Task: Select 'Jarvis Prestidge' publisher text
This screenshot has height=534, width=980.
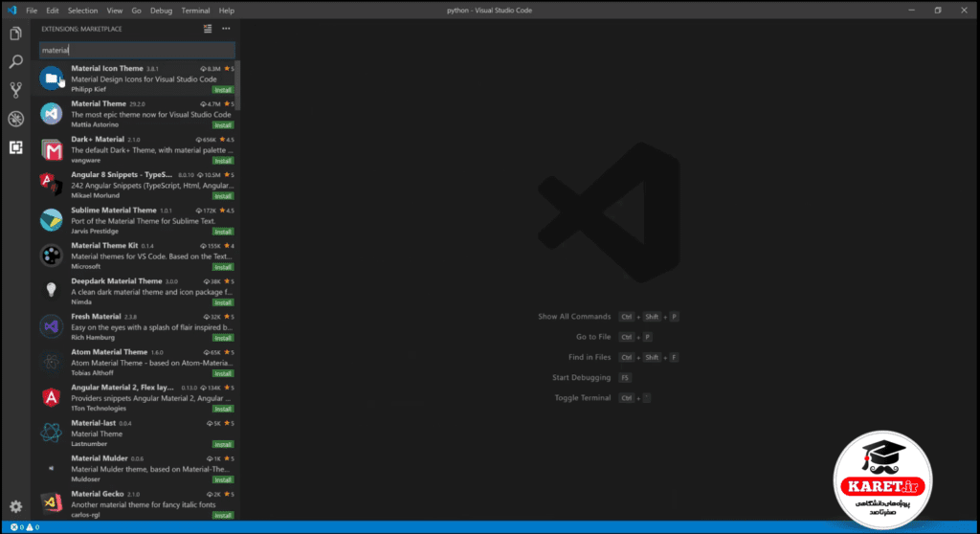Action: coord(95,231)
